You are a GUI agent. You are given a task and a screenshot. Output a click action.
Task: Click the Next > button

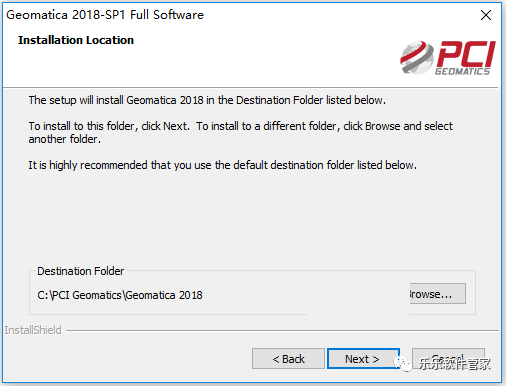[363, 359]
